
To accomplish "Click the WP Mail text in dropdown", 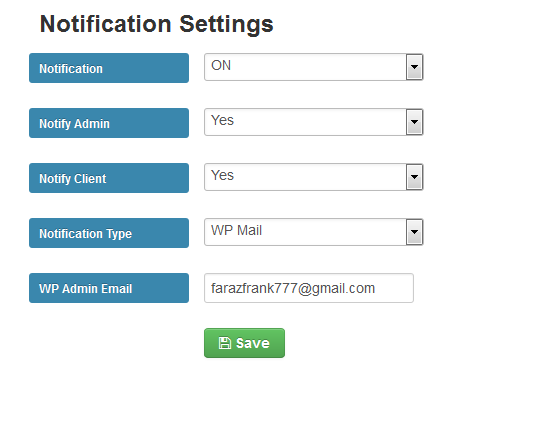I will pyautogui.click(x=236, y=230).
